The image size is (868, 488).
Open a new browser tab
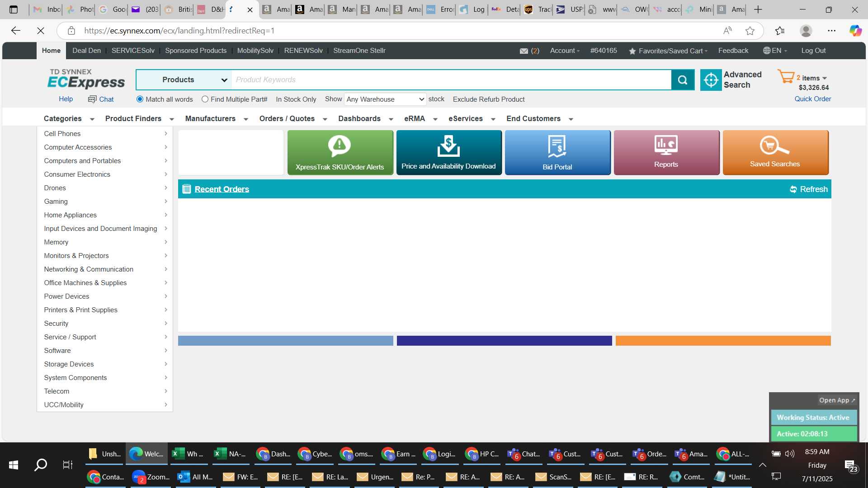pyautogui.click(x=758, y=9)
